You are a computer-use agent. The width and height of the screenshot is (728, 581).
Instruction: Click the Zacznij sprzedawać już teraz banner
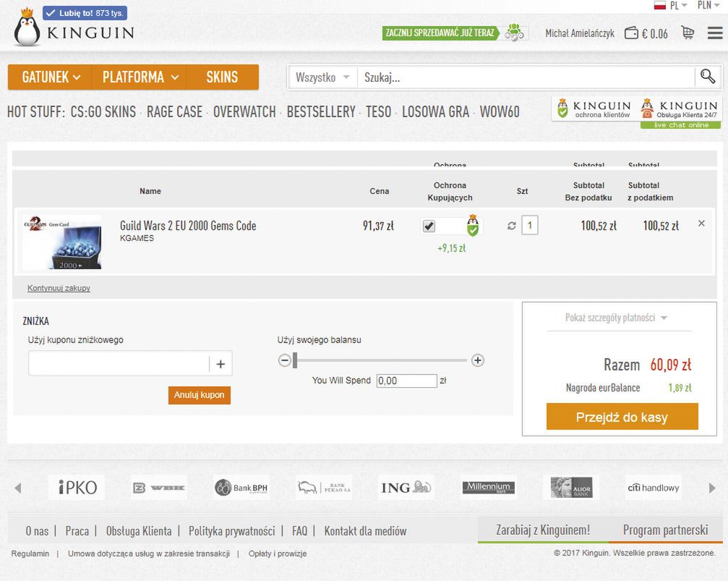[440, 33]
